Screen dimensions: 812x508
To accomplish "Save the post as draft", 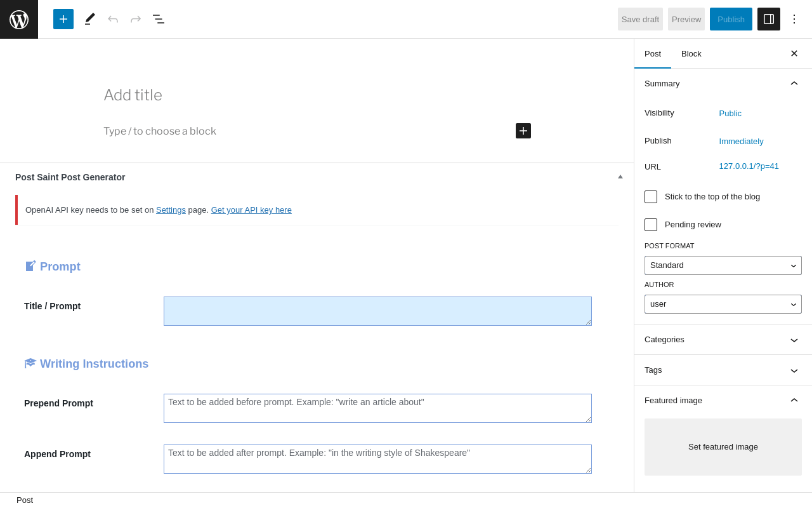I will (640, 19).
